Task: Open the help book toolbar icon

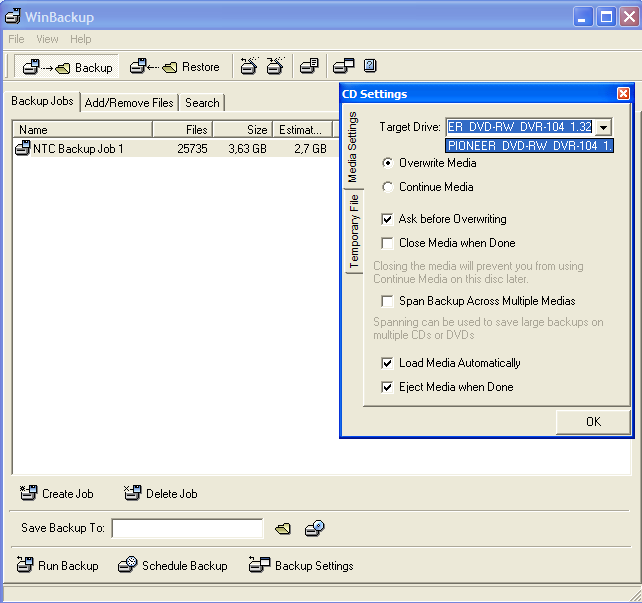Action: click(x=370, y=67)
